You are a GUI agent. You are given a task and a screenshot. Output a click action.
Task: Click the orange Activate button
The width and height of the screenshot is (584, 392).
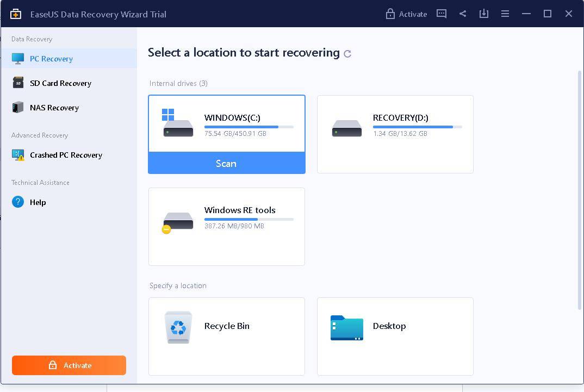tap(69, 365)
